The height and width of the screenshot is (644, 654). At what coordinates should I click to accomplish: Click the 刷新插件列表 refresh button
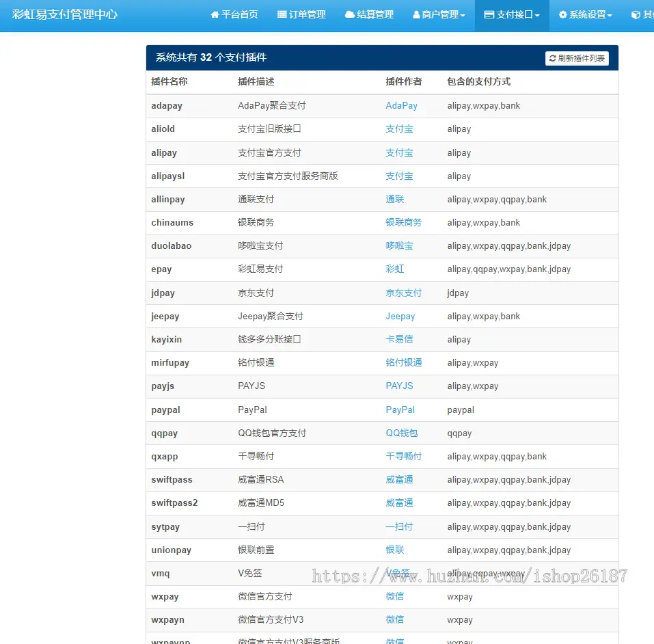pos(577,58)
